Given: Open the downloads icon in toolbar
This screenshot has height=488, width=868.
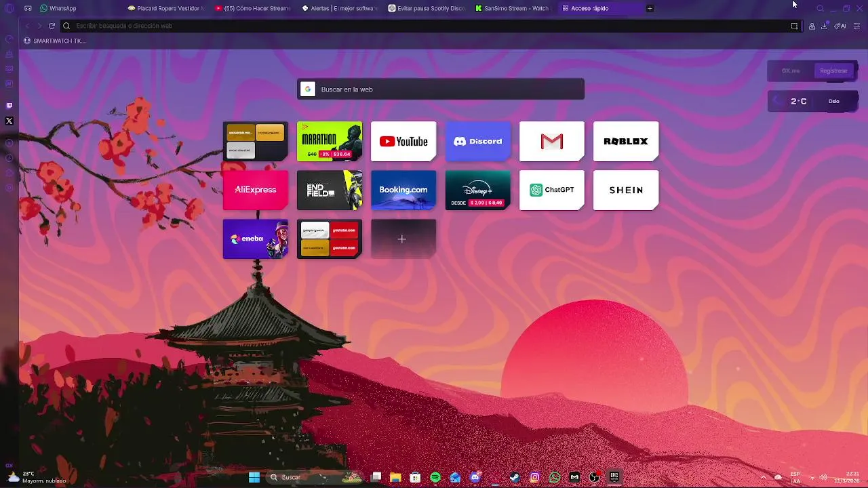Looking at the screenshot, I should pyautogui.click(x=825, y=26).
